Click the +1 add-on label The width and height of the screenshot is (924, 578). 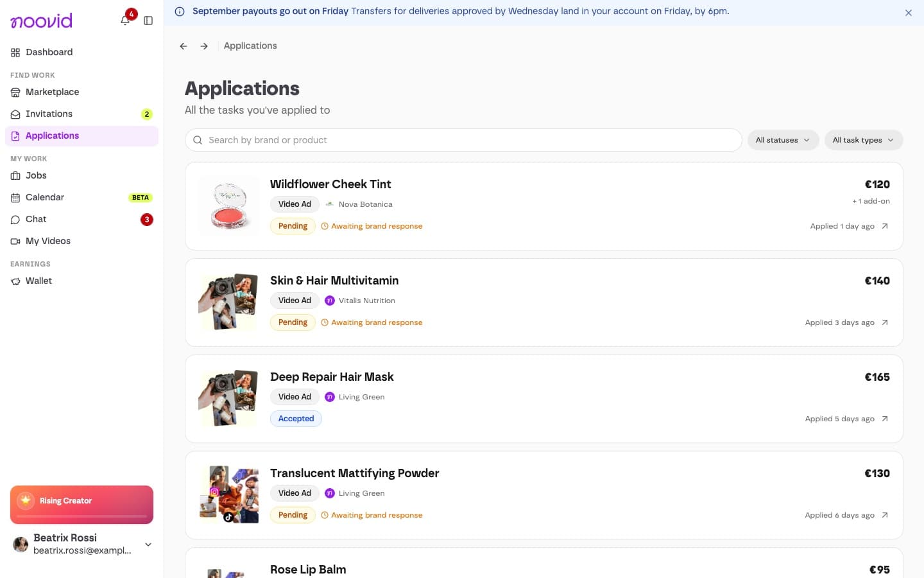coord(871,201)
